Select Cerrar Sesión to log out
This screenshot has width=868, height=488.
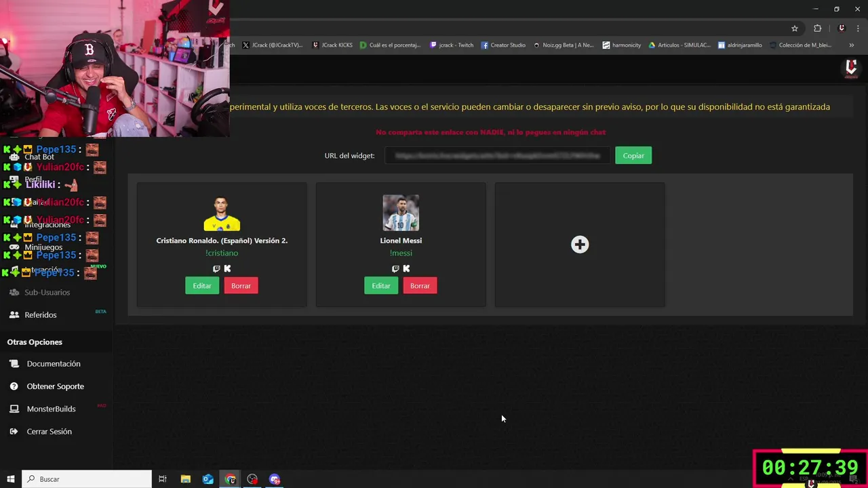tap(49, 432)
